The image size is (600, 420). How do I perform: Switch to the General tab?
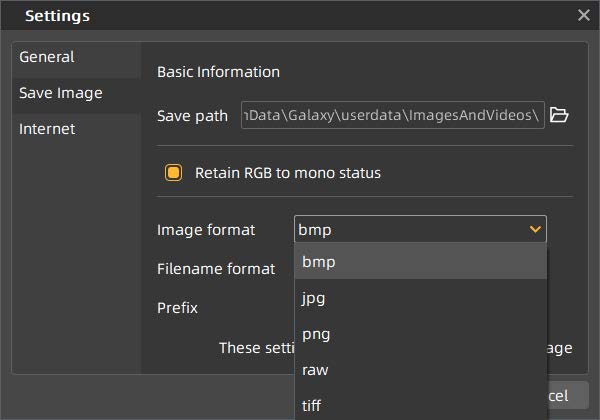click(47, 57)
